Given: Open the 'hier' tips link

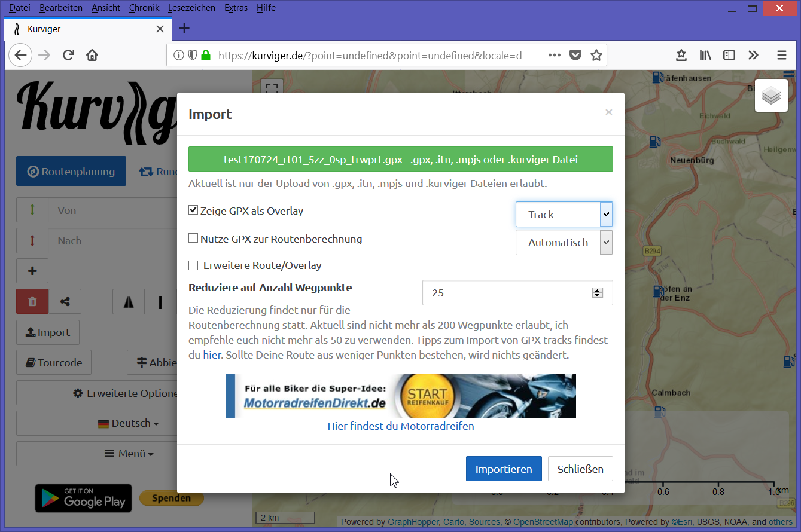Looking at the screenshot, I should pyautogui.click(x=212, y=355).
